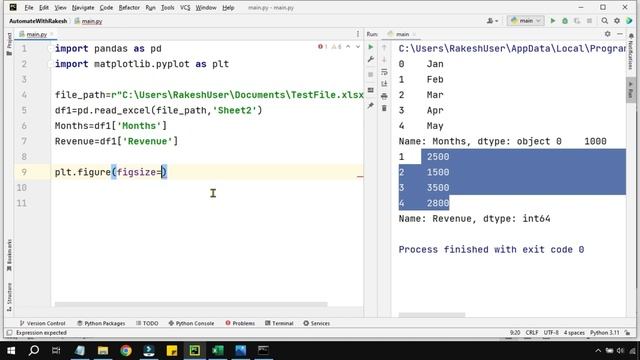Open Search Everywhere magnifier icon

pyautogui.click(x=604, y=21)
